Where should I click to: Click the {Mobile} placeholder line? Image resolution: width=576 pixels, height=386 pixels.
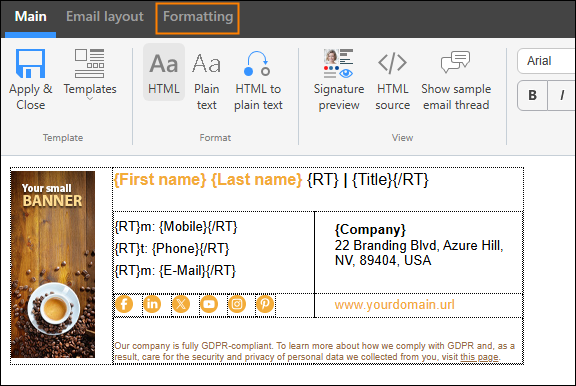176,227
